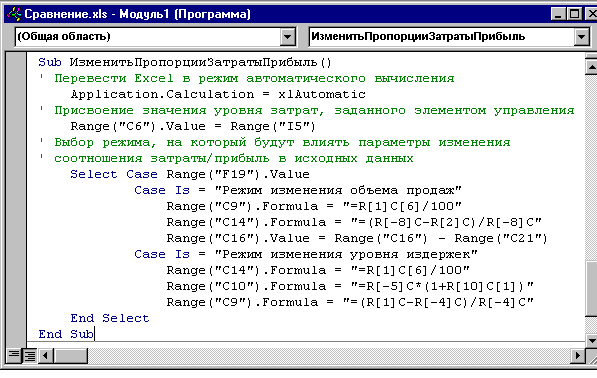
Task: Click the line 'Select Case Range("F19").Value'
Action: (x=190, y=174)
